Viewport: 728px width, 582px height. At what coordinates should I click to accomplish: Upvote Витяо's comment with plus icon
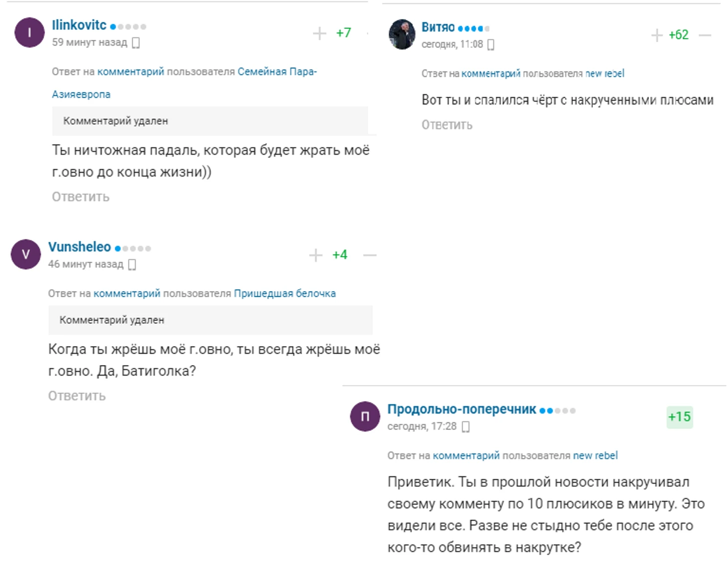657,35
